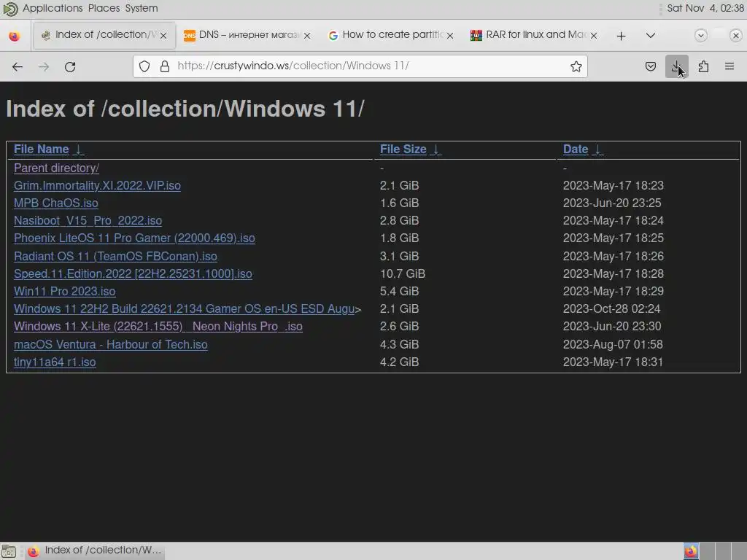Open the tracking protection shield icon
The image size is (747, 560).
[144, 66]
